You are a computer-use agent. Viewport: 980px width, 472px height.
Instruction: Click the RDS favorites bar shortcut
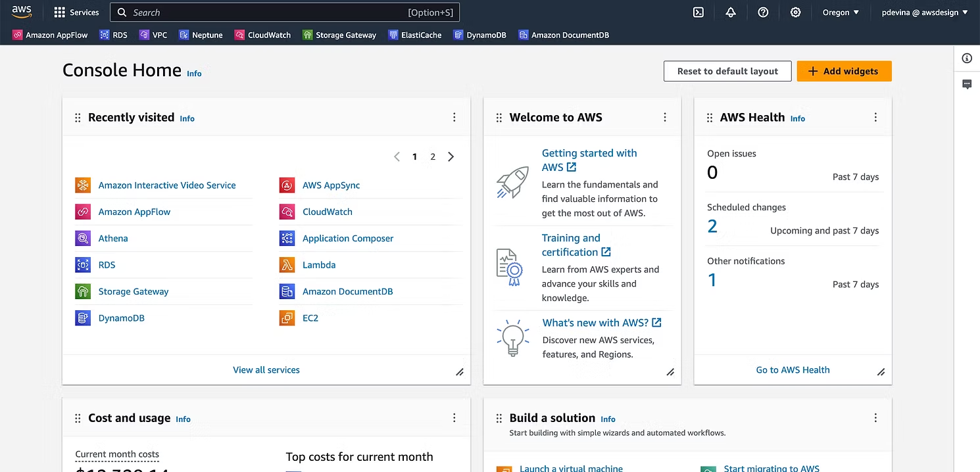click(113, 35)
